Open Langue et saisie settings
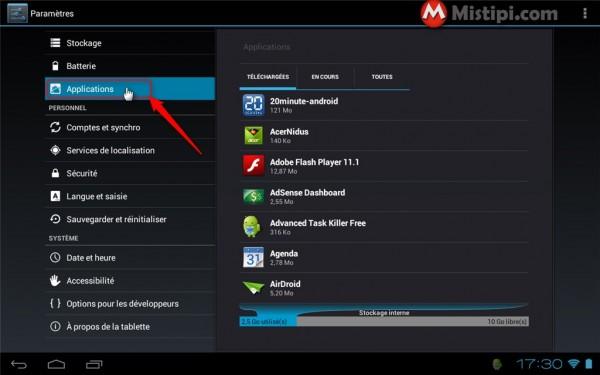The image size is (600, 375). [x=130, y=196]
